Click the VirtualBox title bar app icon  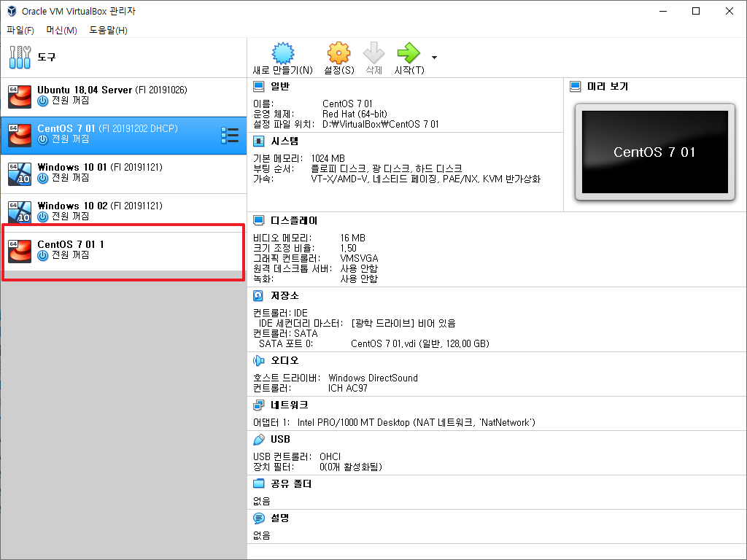coord(12,11)
